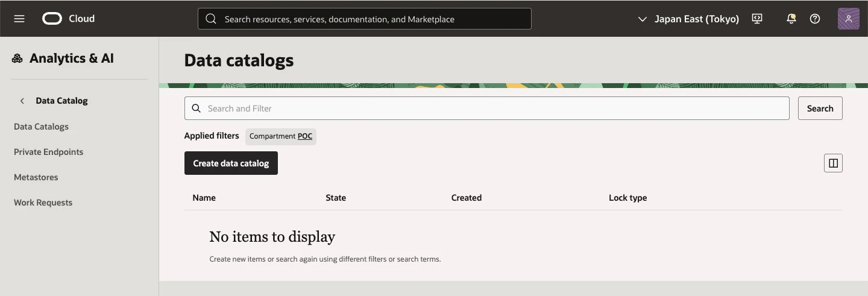
Task: Open Metastores in the sidebar
Action: coord(36,177)
